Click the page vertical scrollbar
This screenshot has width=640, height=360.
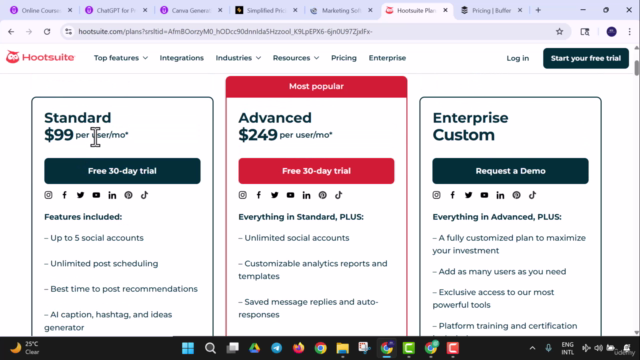coord(637,68)
